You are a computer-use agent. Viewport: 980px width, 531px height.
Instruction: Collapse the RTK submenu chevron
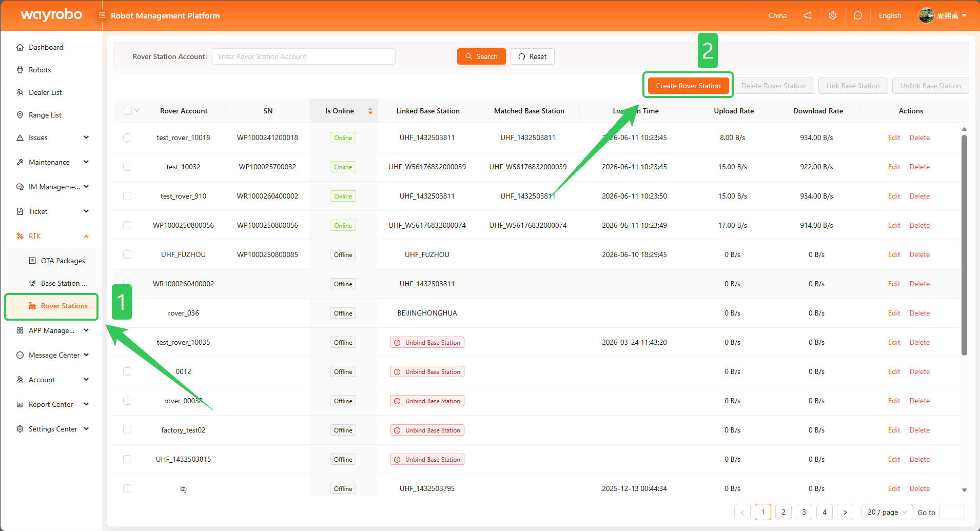click(86, 236)
